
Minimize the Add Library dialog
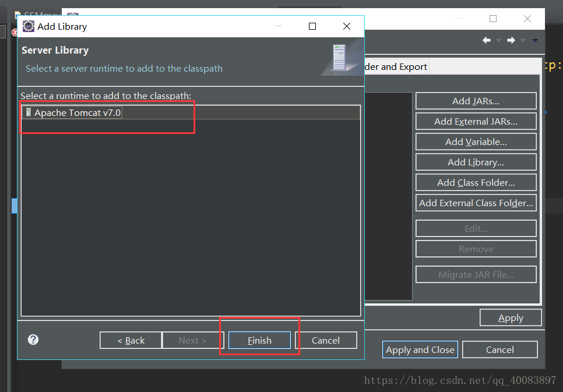pyautogui.click(x=279, y=26)
